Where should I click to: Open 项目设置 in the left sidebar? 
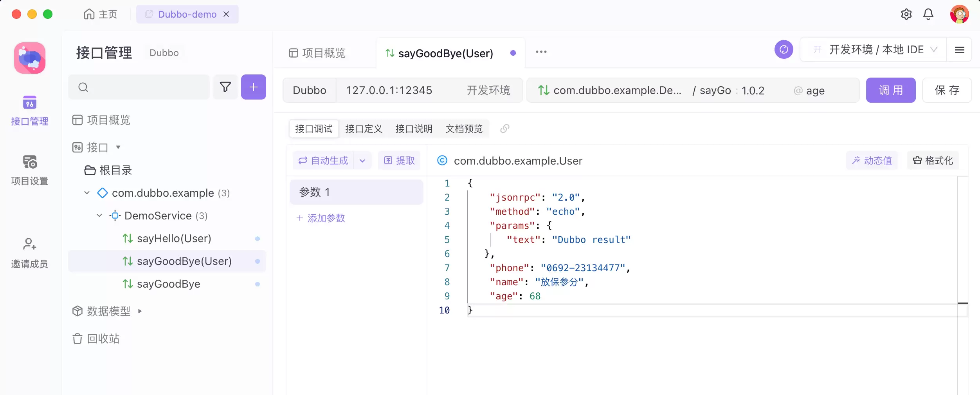pyautogui.click(x=30, y=170)
